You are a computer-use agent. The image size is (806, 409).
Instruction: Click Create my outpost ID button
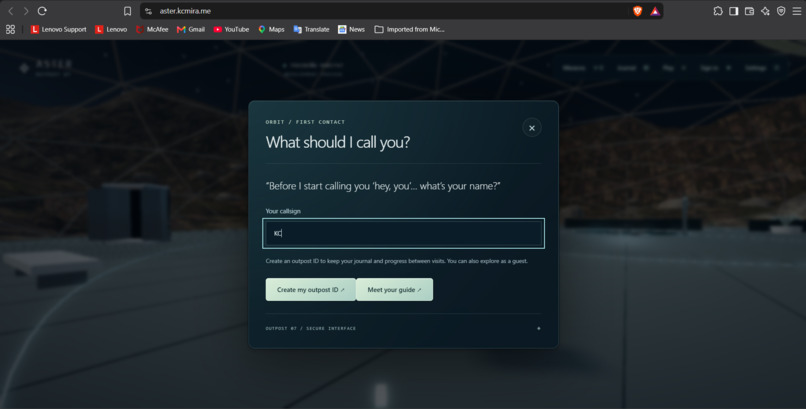310,290
